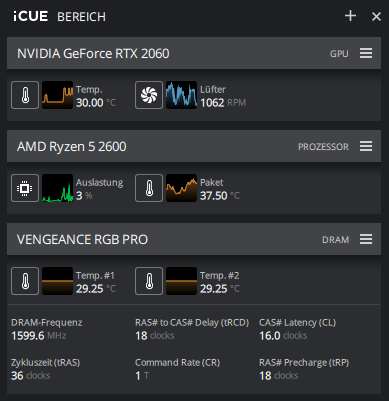389x401 pixels.
Task: Click the DRAM Temp. #2 thermometer icon
Action: click(x=149, y=281)
